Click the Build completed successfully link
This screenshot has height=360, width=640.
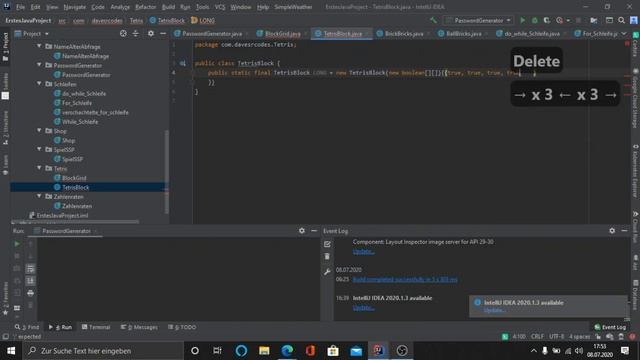(405, 280)
